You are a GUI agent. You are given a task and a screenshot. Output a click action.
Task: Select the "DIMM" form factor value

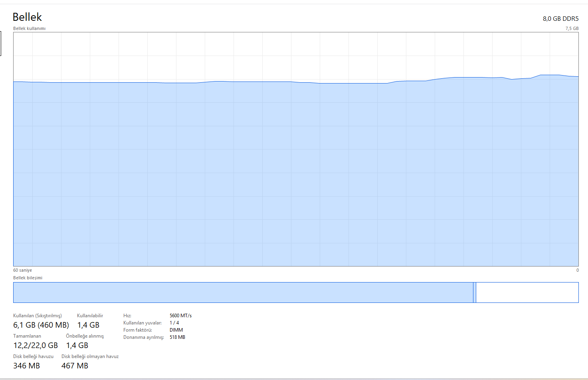(x=176, y=330)
